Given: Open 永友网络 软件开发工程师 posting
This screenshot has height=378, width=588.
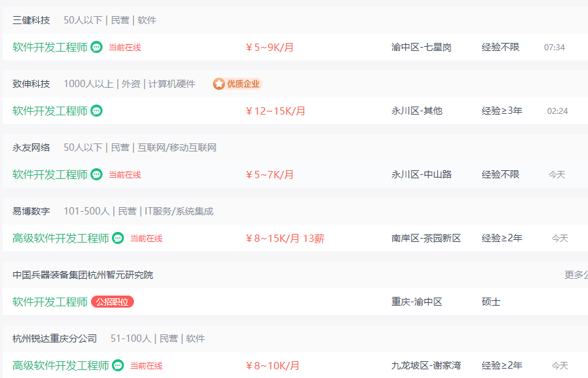Looking at the screenshot, I should 50,174.
